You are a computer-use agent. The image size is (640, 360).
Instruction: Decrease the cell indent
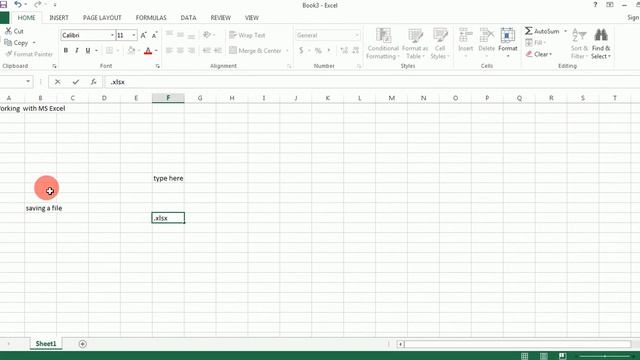207,51
